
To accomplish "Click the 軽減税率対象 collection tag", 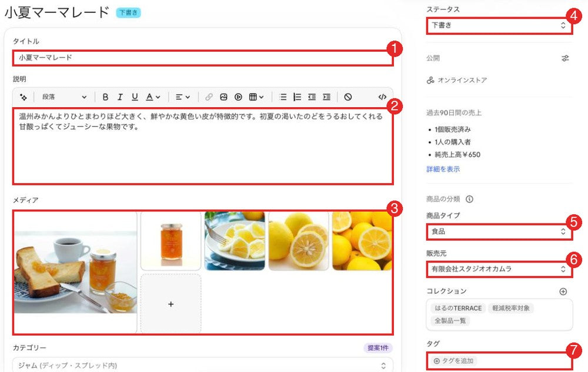I will 511,308.
